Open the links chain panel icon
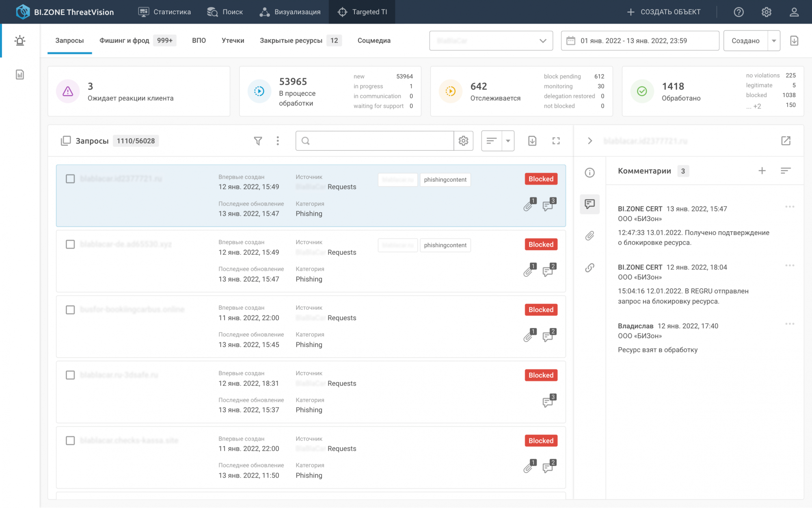The width and height of the screenshot is (812, 508). [x=590, y=267]
